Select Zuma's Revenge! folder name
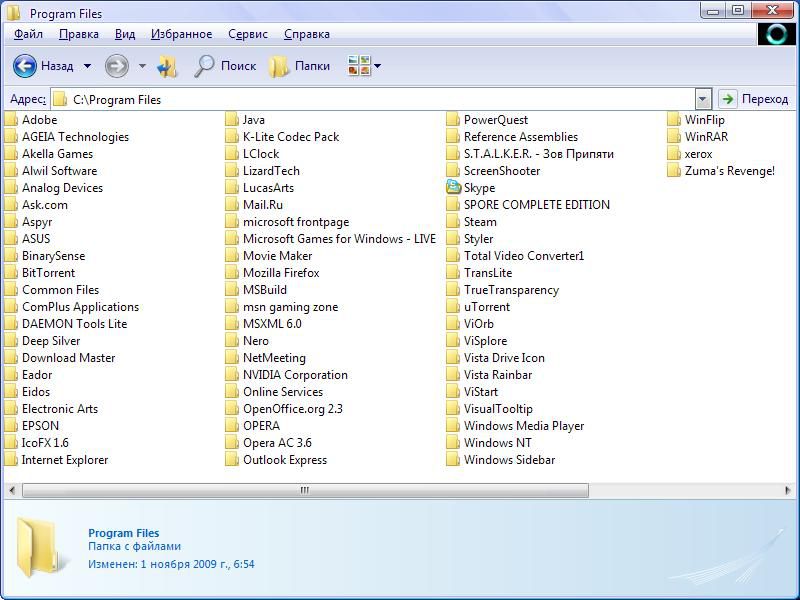The image size is (800, 600). click(730, 171)
